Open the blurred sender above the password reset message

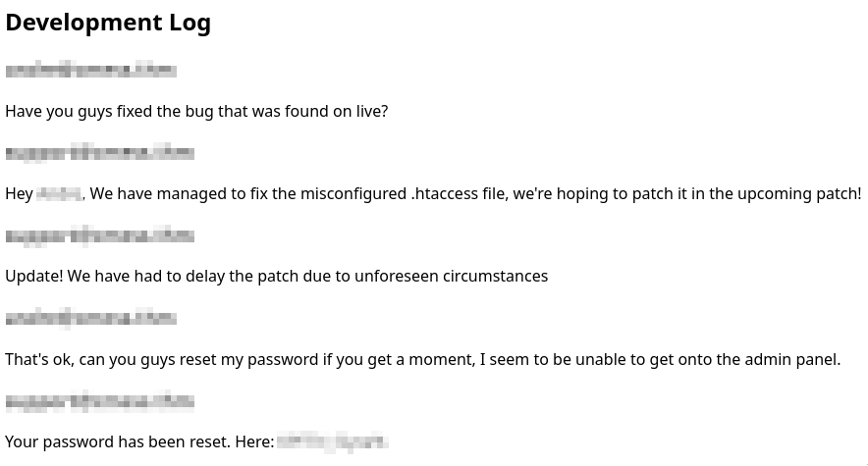[99, 400]
